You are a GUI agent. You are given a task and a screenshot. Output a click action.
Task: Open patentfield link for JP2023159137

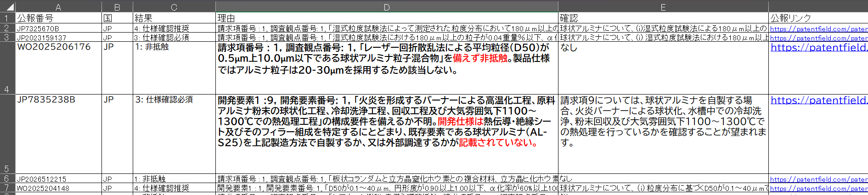818,38
